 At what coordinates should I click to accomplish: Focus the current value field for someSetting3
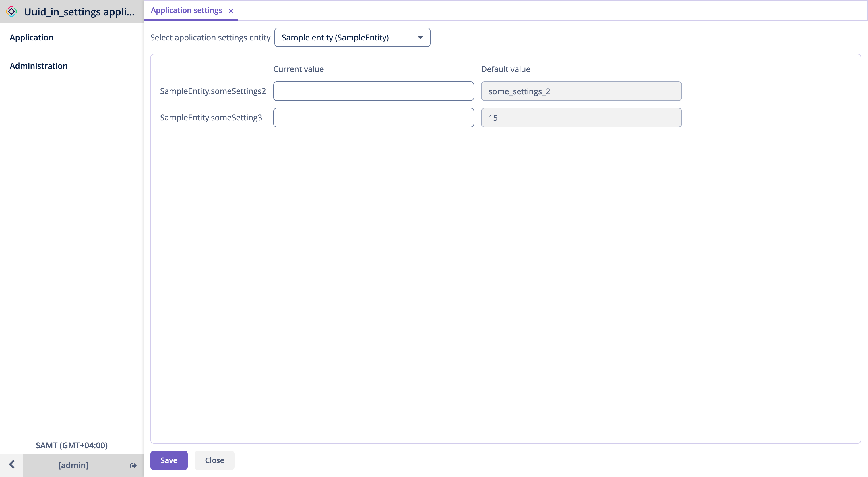click(373, 118)
